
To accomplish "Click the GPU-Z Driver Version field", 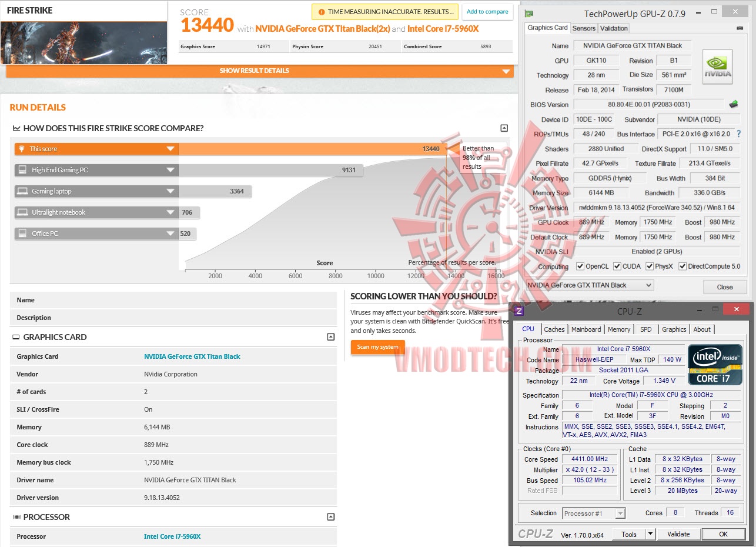I will (656, 208).
